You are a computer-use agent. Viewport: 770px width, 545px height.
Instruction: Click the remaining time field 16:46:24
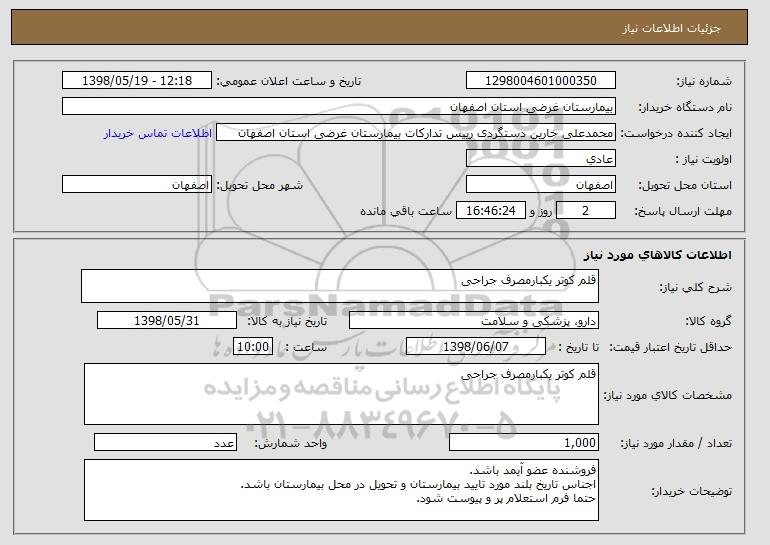(x=491, y=211)
